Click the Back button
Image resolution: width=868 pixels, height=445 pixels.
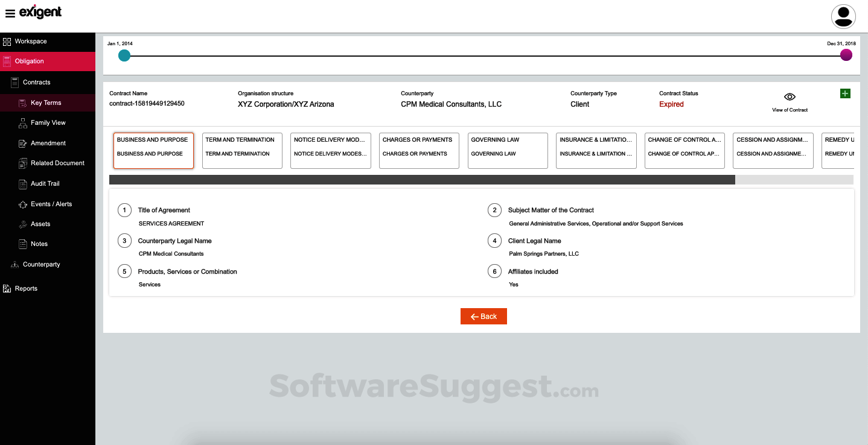click(x=483, y=316)
